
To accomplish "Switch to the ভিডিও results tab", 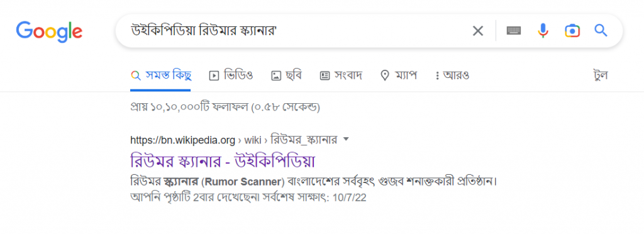I will [231, 75].
